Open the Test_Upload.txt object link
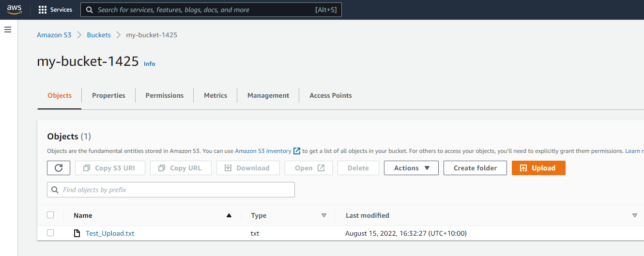Screen dimensions: 644x256 coord(110,233)
